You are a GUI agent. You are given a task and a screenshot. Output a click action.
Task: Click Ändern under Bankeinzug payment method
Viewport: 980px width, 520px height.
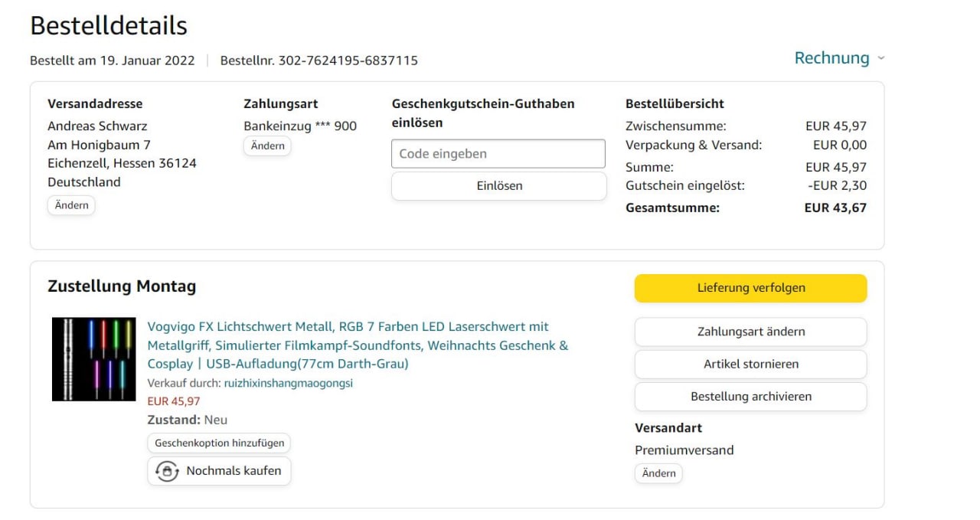tap(267, 146)
